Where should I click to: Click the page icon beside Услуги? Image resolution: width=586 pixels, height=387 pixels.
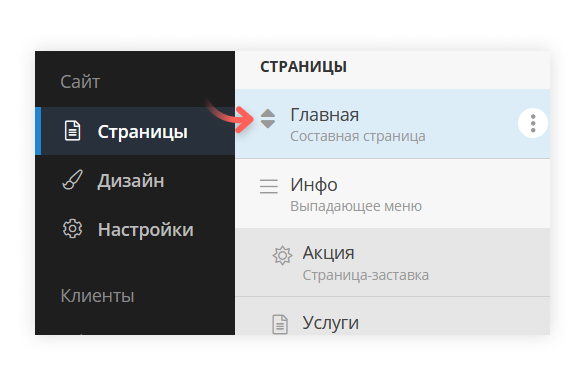pyautogui.click(x=280, y=324)
